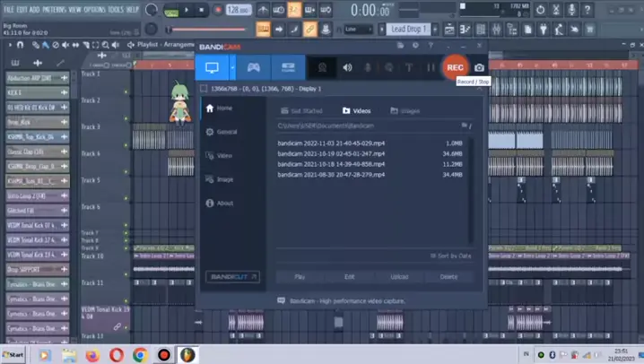644x364 pixels.
Task: Select game recording mode gamepad icon
Action: [254, 67]
